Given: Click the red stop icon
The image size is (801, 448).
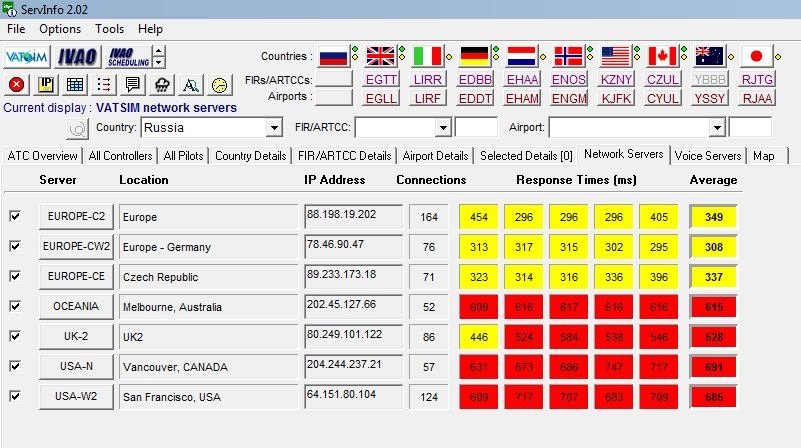Looking at the screenshot, I should [x=16, y=85].
